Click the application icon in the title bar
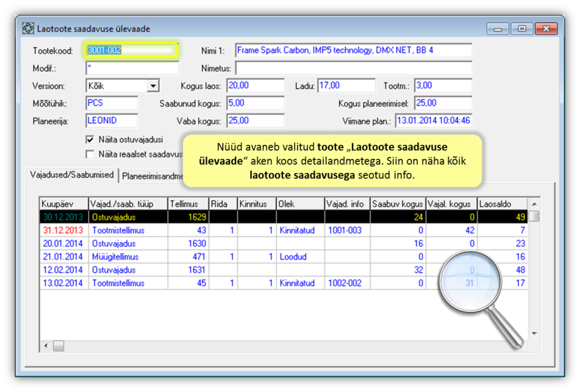Screen dimensions: 580x392 coord(28,29)
